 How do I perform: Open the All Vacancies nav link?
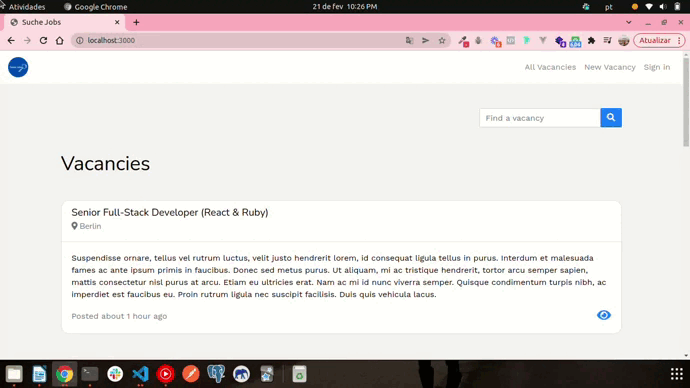[550, 67]
